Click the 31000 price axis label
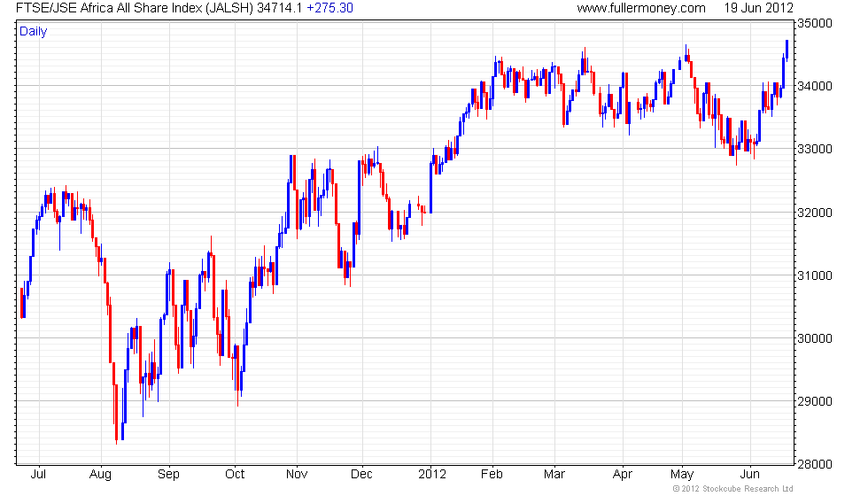 [x=814, y=275]
